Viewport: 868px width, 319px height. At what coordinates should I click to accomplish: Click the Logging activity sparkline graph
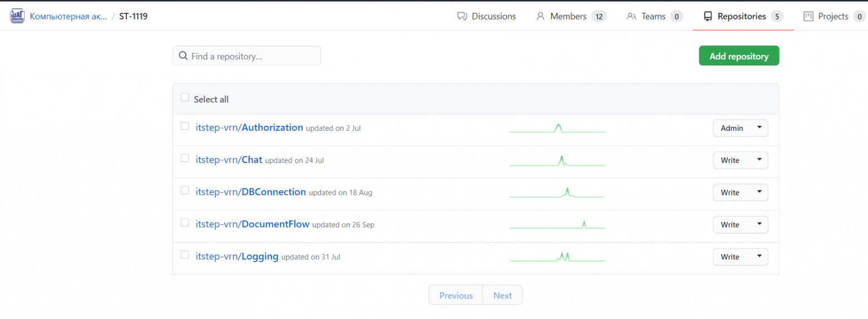pyautogui.click(x=557, y=257)
